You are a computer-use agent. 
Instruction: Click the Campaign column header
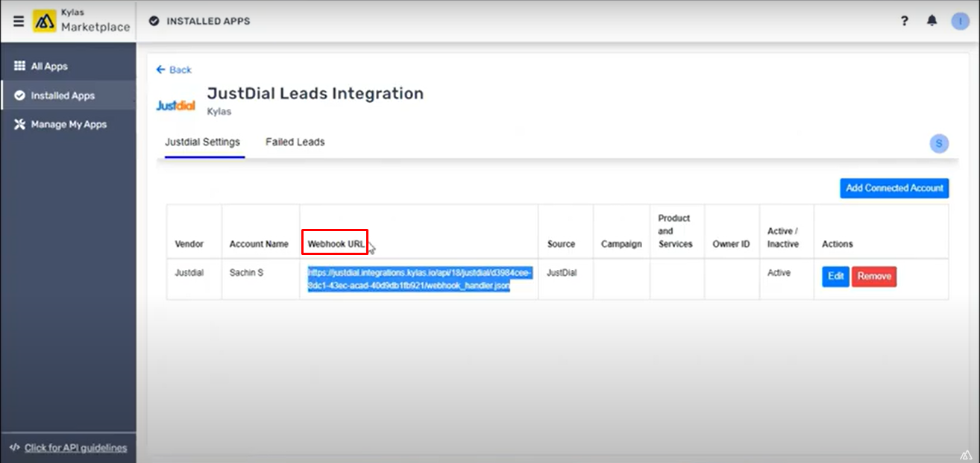click(x=621, y=244)
